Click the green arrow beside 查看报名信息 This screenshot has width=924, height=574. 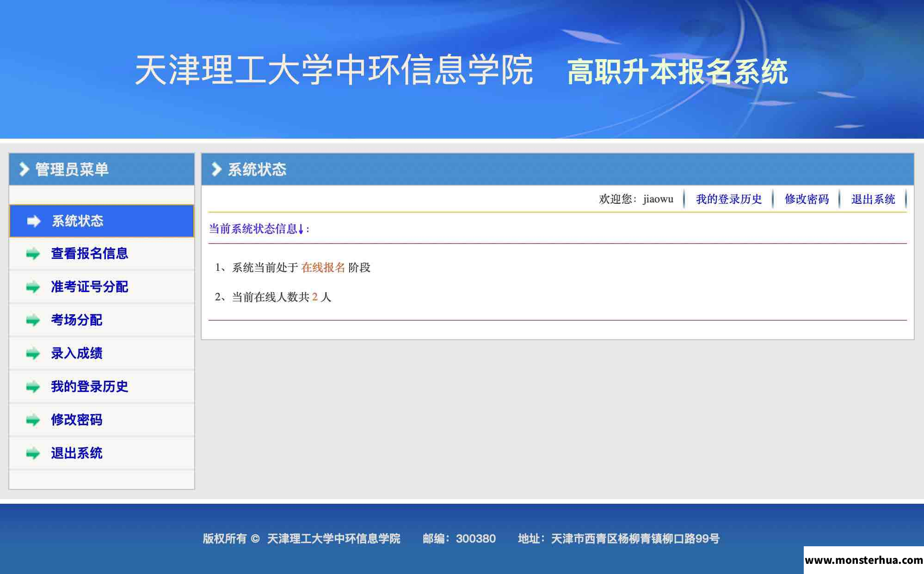coord(33,254)
